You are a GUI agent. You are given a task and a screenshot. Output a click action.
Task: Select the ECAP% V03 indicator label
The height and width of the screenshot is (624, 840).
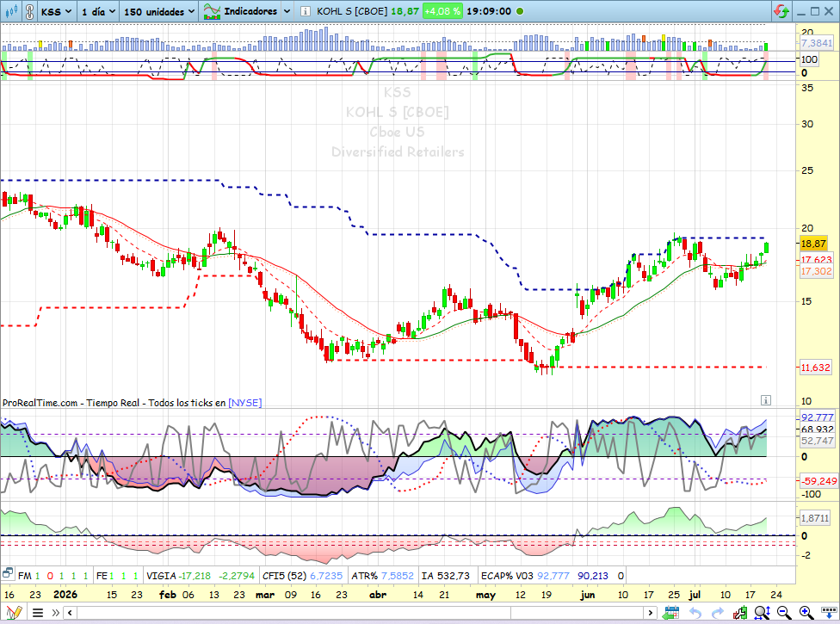507,576
